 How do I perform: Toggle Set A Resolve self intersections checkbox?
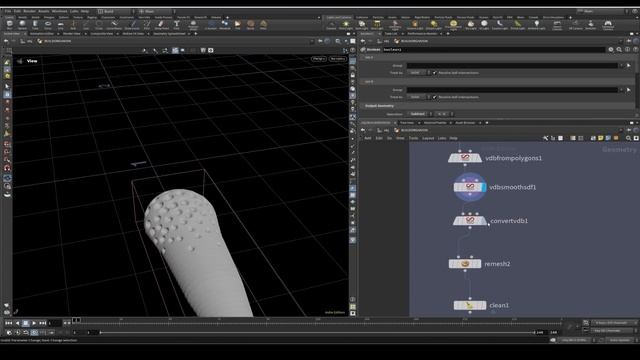point(435,73)
